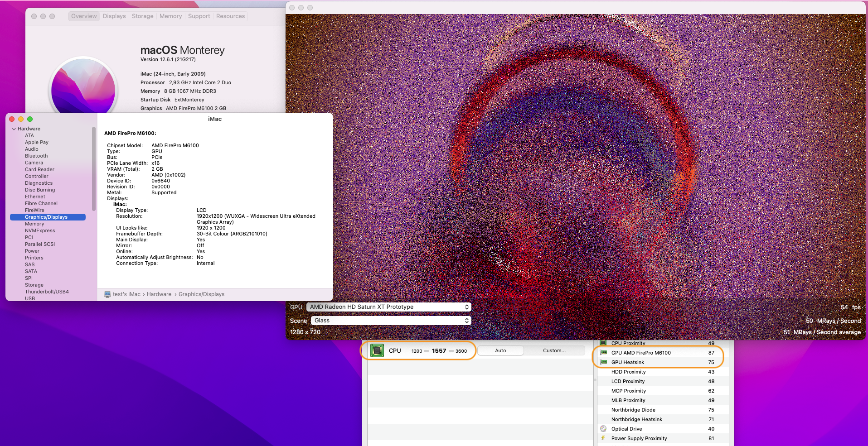The height and width of the screenshot is (446, 868).
Task: Select Audio in the sidebar
Action: point(32,149)
